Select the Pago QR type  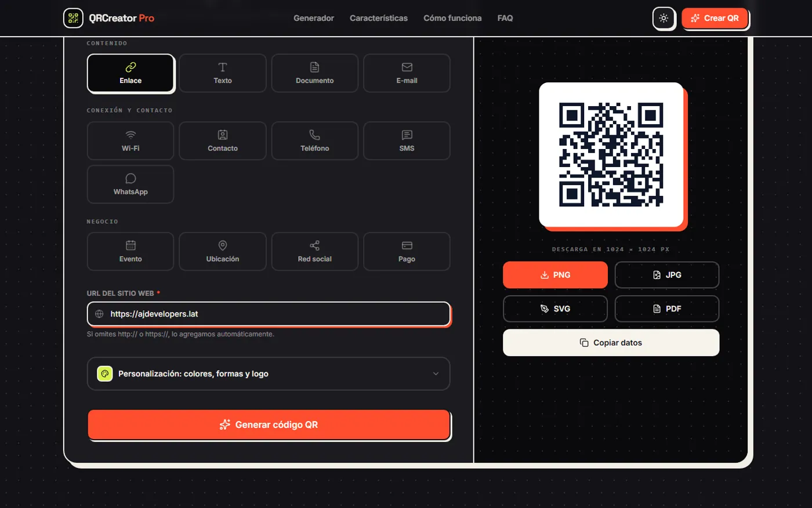(407, 252)
